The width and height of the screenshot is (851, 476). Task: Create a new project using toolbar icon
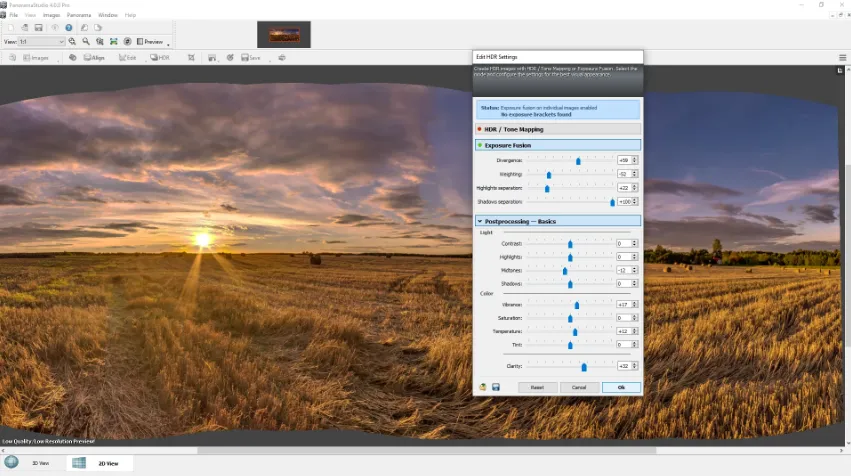click(x=10, y=28)
